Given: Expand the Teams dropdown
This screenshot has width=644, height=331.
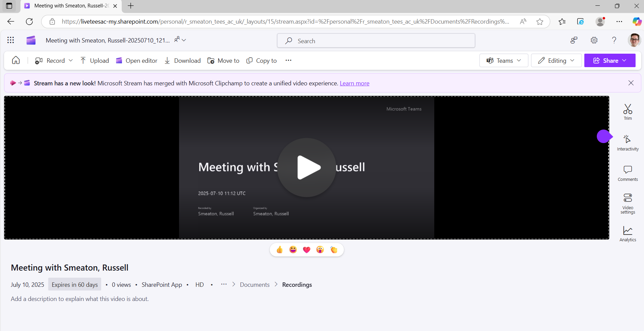Looking at the screenshot, I should [504, 61].
